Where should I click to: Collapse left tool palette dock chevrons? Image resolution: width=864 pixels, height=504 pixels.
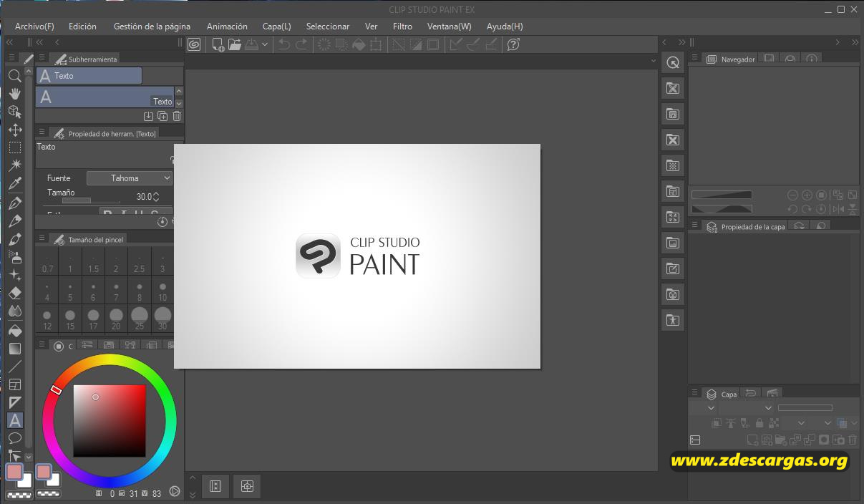10,43
